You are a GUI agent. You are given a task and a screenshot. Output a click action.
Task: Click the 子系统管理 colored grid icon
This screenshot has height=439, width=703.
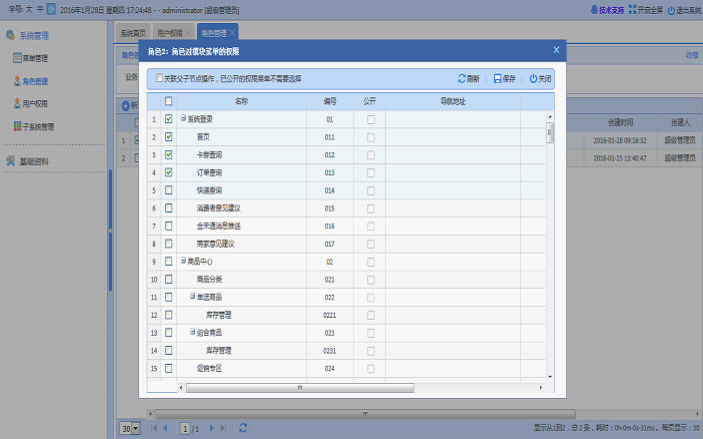click(x=17, y=126)
